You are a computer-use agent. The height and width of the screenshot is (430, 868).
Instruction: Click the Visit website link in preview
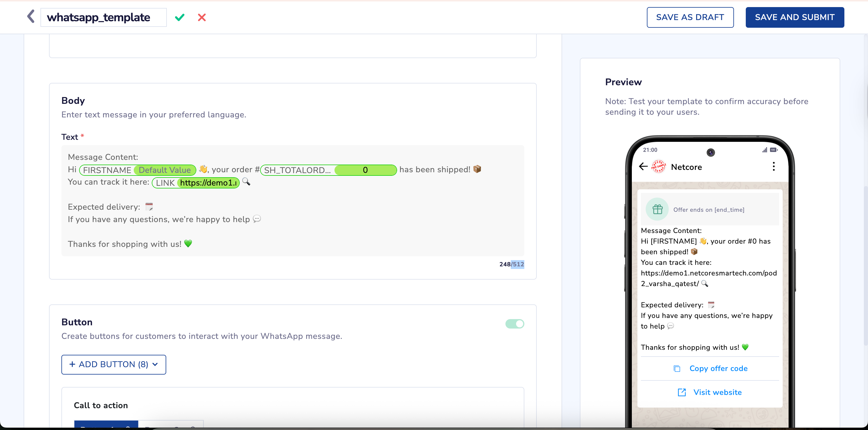pyautogui.click(x=717, y=392)
